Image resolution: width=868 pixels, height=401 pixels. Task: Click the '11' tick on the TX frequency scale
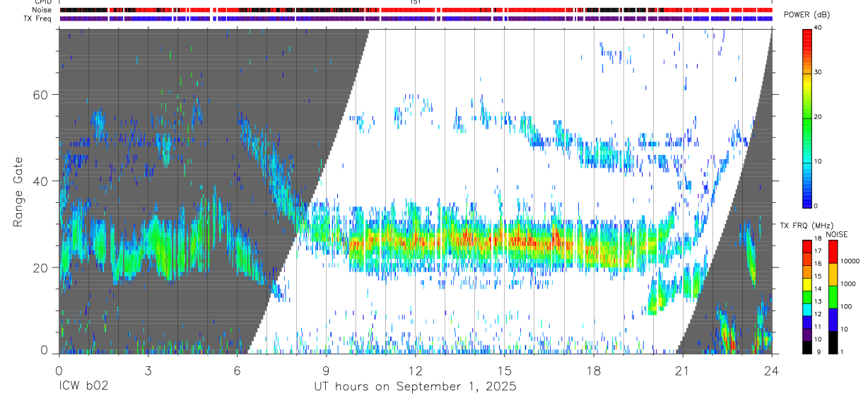tap(818, 327)
